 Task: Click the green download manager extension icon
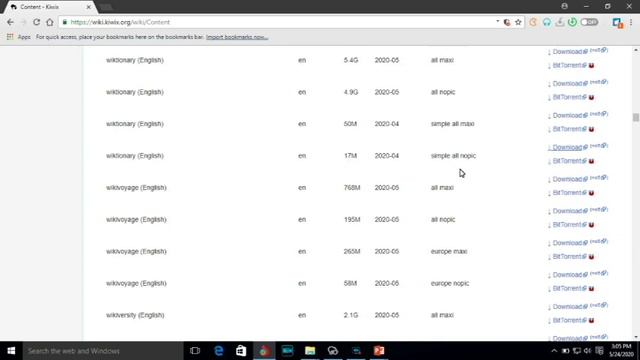point(572,22)
